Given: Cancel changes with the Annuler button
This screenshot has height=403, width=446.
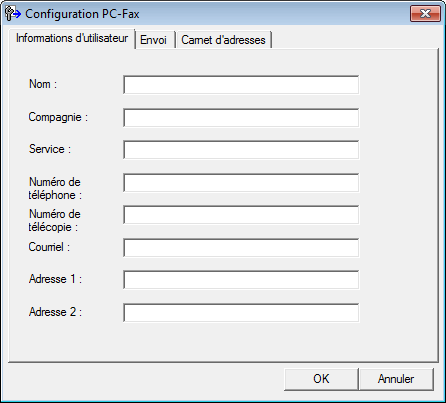Looking at the screenshot, I should click(396, 379).
